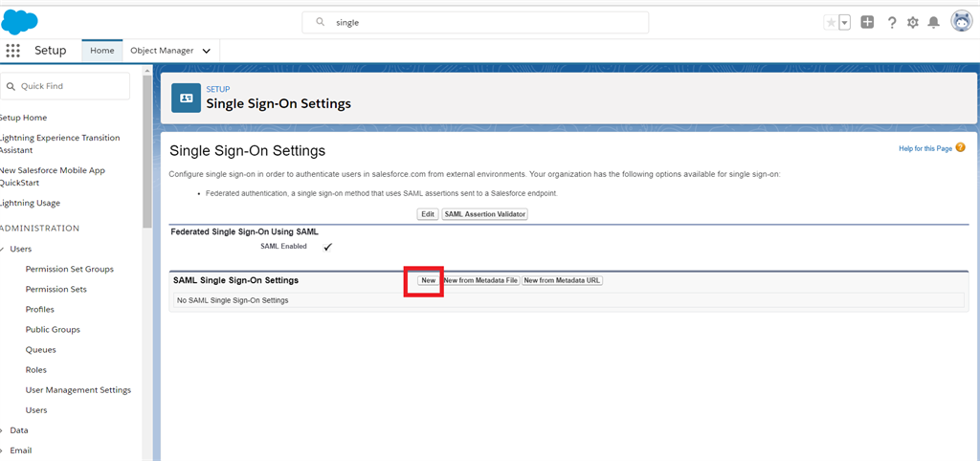Click New from Metadata File
Image resolution: width=980 pixels, height=461 pixels.
[x=480, y=280]
